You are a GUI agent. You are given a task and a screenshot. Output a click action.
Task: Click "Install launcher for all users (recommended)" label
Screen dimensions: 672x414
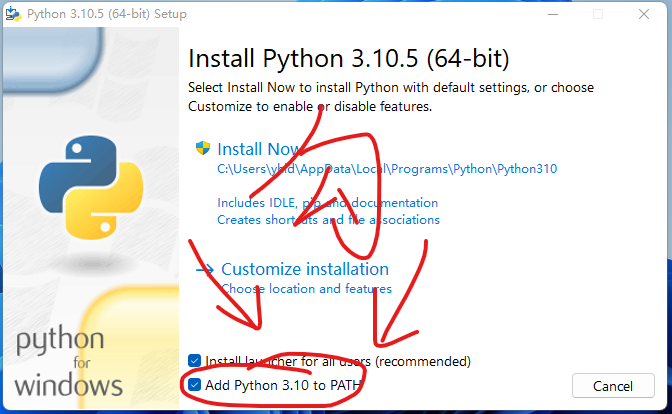338,361
